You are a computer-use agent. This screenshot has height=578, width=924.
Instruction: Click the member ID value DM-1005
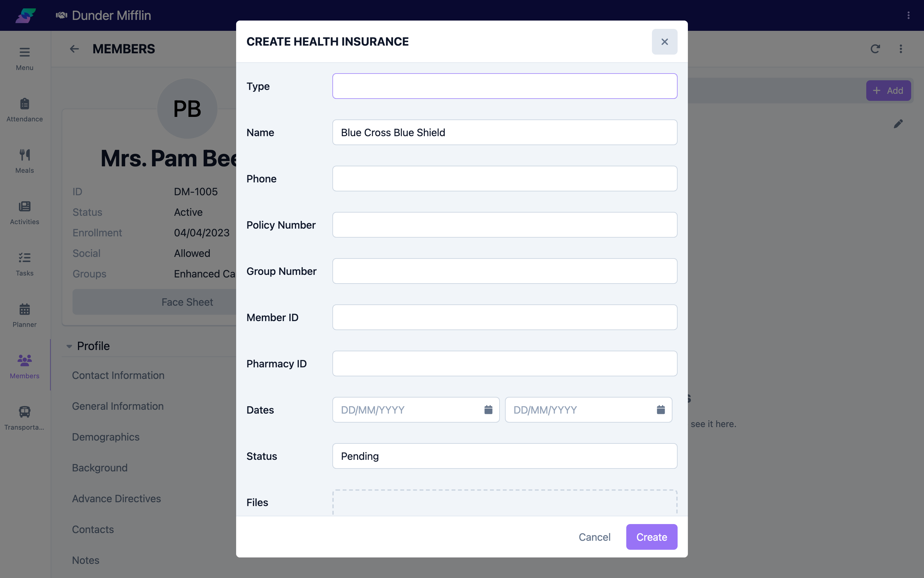coord(196,191)
